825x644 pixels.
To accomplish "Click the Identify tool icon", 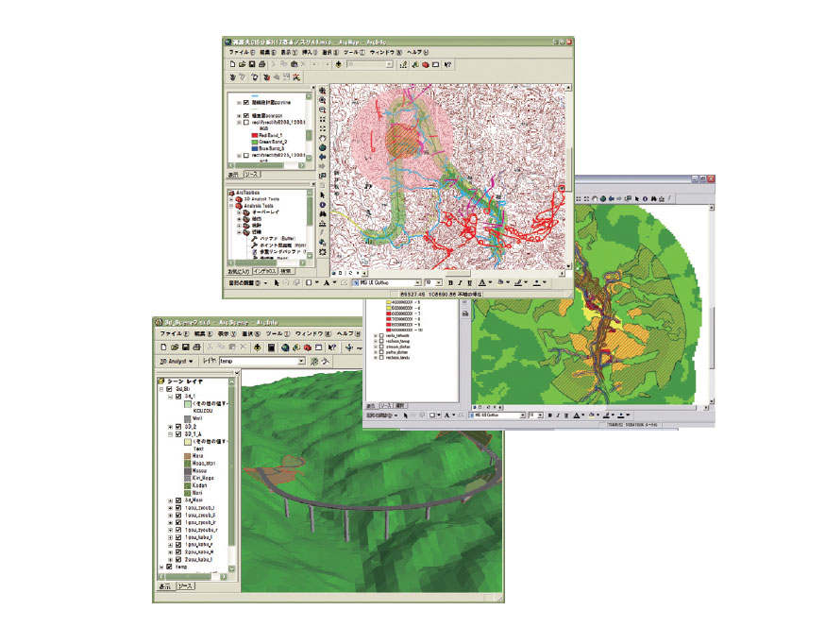I will [321, 204].
